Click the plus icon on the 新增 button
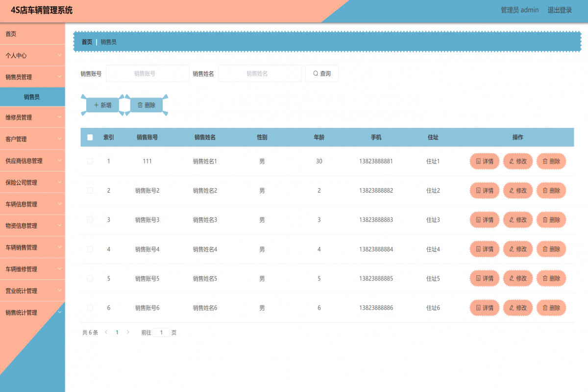 [97, 105]
